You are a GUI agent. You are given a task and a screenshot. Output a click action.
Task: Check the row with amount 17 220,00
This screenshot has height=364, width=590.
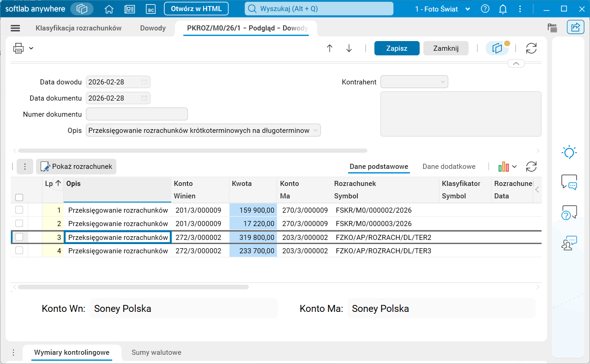click(x=19, y=223)
